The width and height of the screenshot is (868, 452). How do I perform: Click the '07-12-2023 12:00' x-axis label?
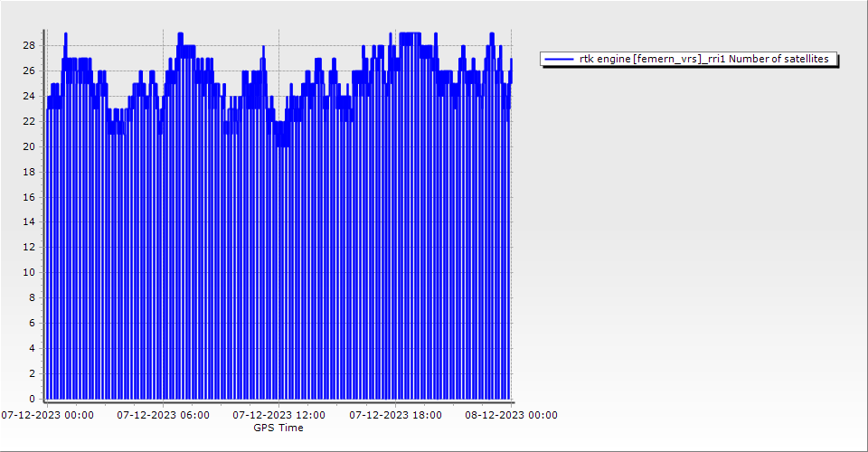coord(278,416)
